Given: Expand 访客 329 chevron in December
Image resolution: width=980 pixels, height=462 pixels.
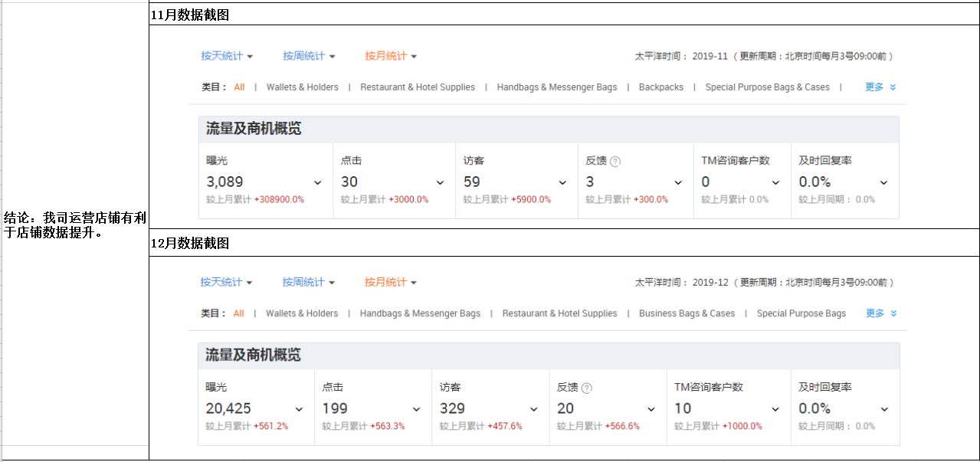Looking at the screenshot, I should coord(534,409).
